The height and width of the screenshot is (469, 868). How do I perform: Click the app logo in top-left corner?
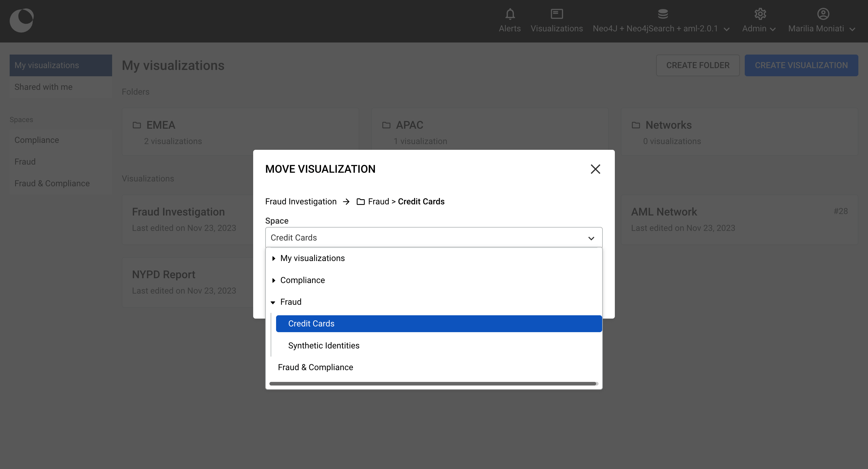click(x=22, y=20)
